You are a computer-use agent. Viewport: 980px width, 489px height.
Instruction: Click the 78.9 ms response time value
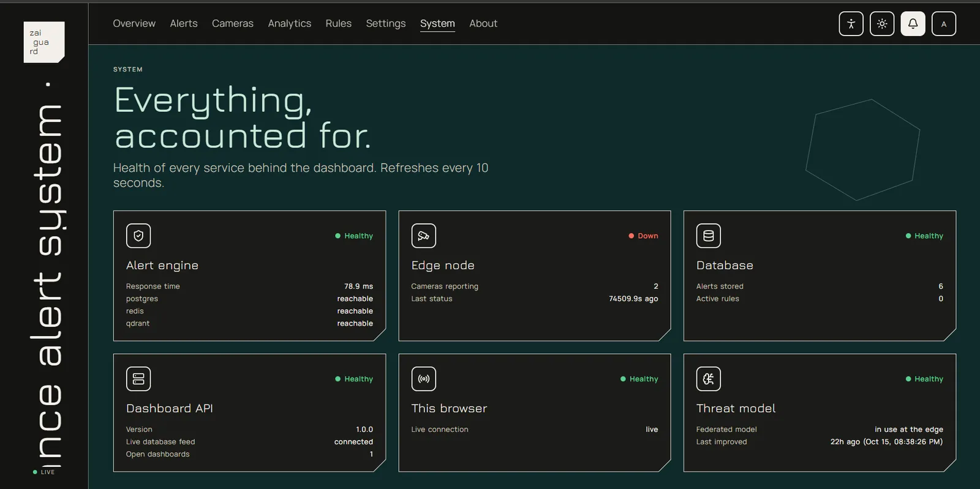coord(358,286)
